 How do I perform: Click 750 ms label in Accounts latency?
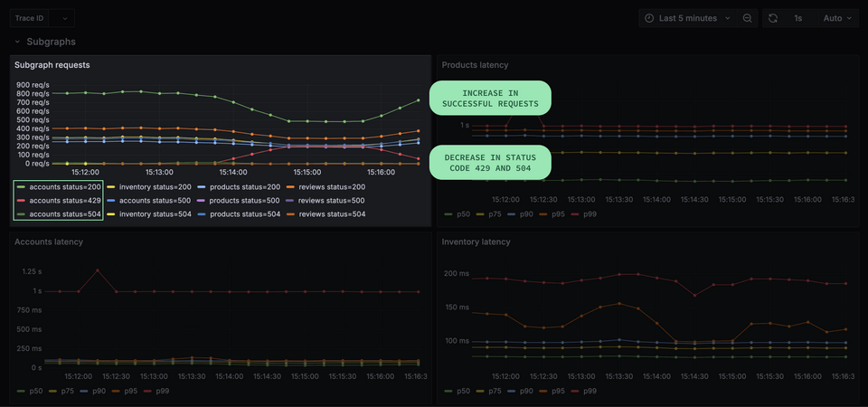point(29,310)
